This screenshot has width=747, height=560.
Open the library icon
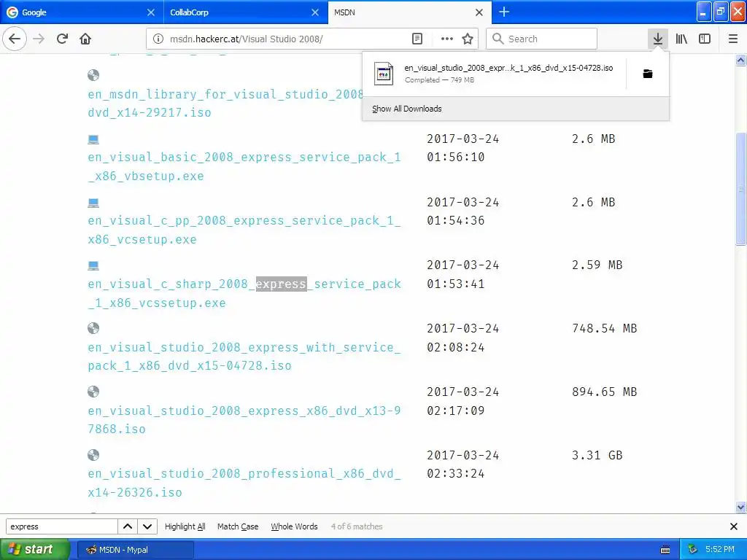pyautogui.click(x=681, y=39)
